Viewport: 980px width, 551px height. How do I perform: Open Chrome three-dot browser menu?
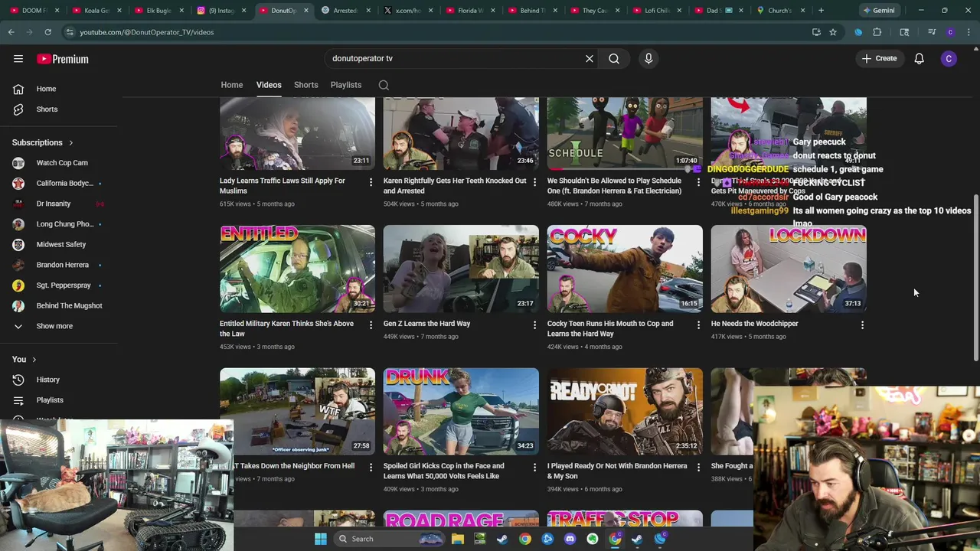(x=969, y=32)
